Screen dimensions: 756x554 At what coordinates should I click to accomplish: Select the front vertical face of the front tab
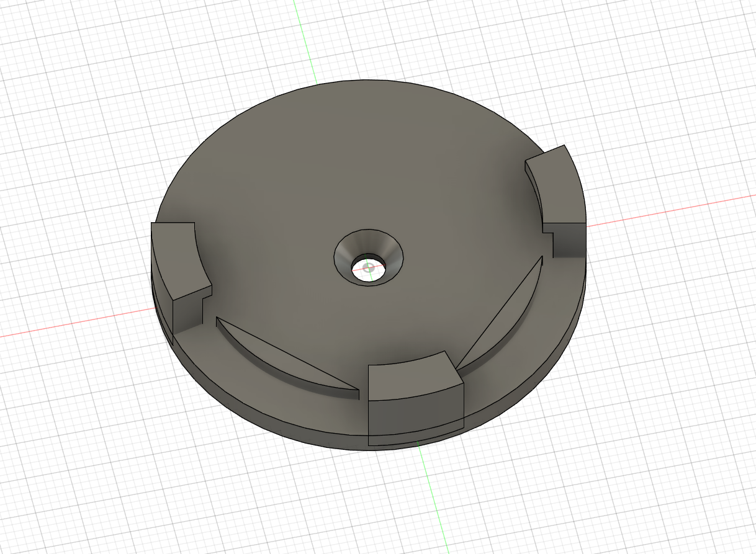click(x=415, y=418)
